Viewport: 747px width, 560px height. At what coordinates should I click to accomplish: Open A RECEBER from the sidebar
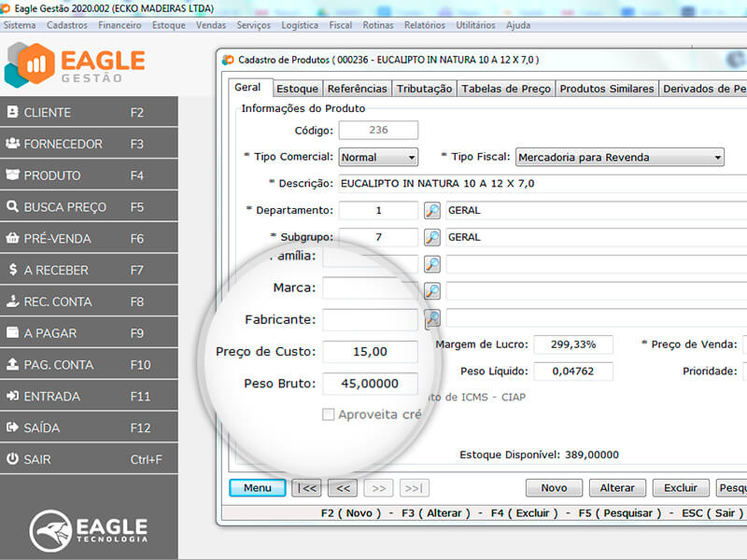point(89,270)
